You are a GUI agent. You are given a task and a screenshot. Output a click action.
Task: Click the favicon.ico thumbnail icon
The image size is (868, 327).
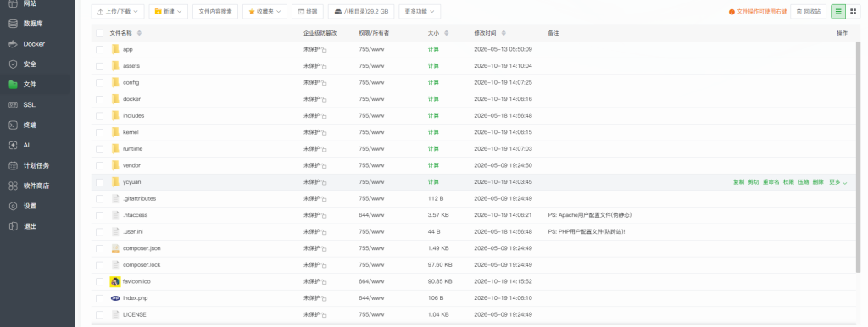coord(115,281)
